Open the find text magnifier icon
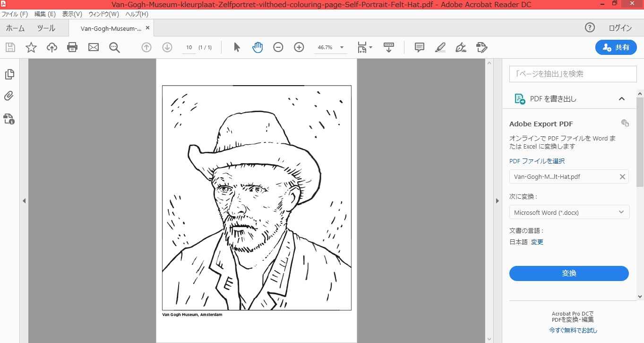644x343 pixels. coord(114,47)
